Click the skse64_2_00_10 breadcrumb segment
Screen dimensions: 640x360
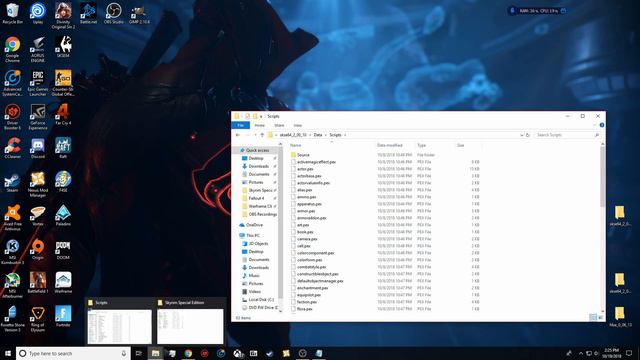point(293,135)
